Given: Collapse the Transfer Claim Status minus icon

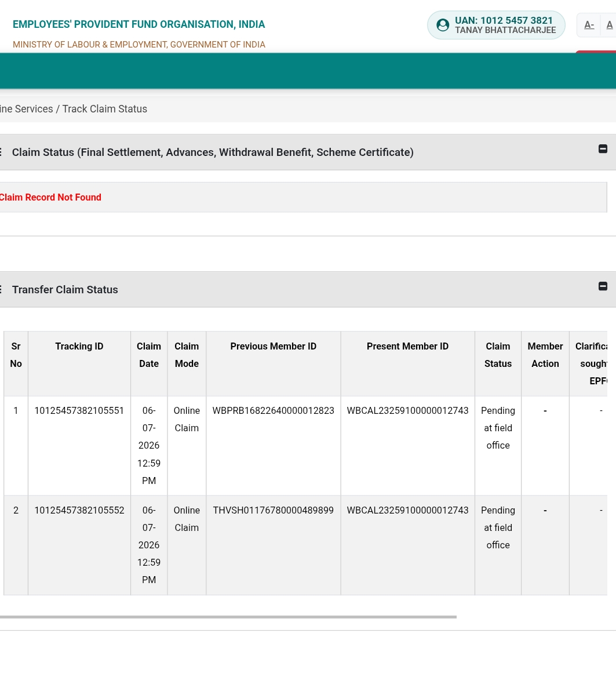Looking at the screenshot, I should tap(603, 286).
